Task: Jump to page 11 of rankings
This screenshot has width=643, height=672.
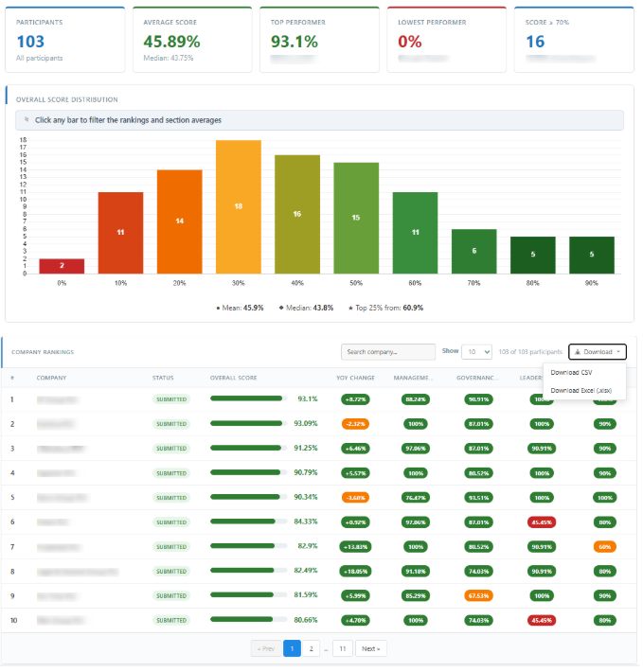Action: [343, 648]
